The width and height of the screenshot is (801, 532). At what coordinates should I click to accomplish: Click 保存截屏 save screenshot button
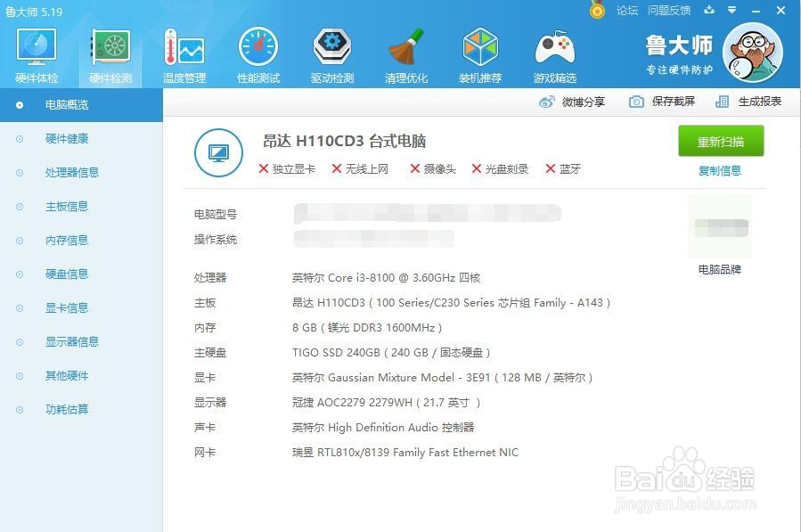tap(661, 102)
